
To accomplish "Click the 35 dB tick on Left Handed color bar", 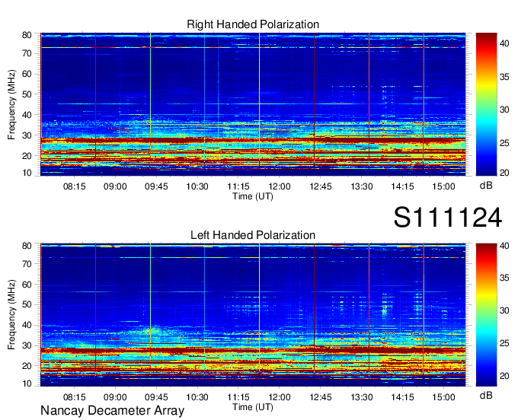I will pyautogui.click(x=504, y=278).
